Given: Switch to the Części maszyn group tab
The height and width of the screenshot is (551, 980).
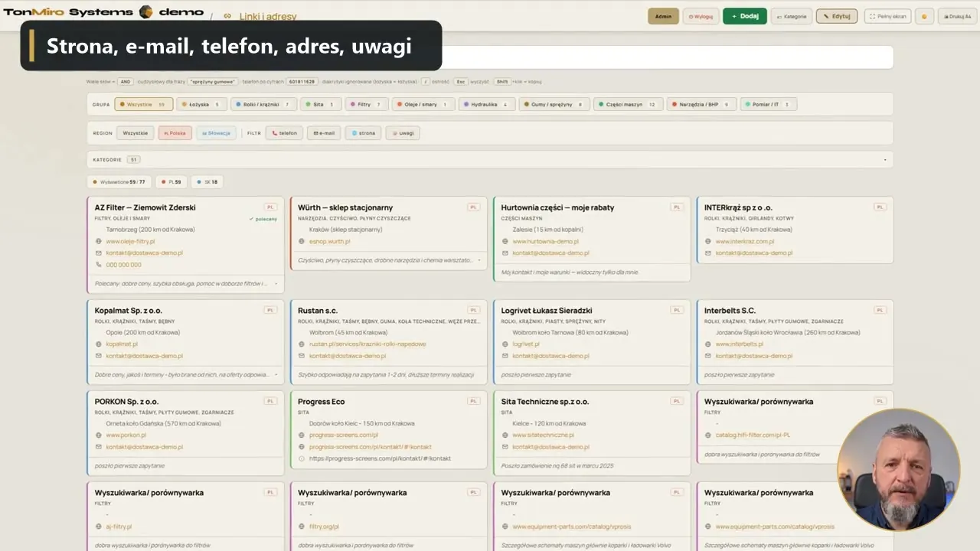Looking at the screenshot, I should (x=629, y=105).
